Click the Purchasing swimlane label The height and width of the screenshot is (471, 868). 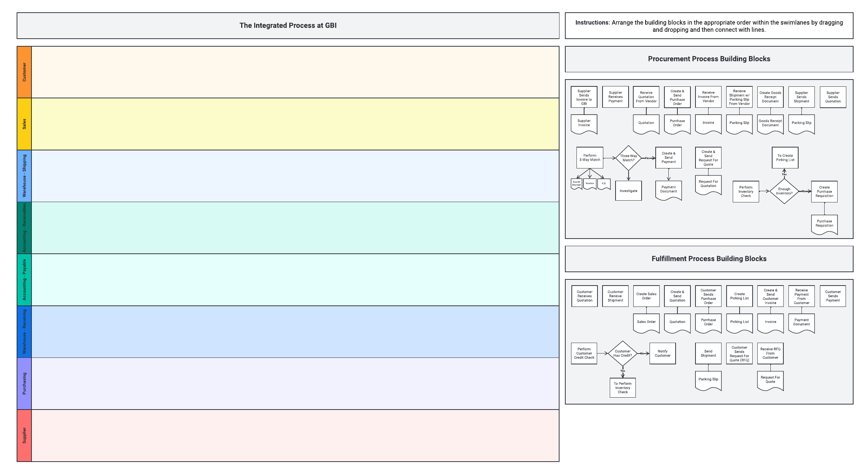pos(24,384)
